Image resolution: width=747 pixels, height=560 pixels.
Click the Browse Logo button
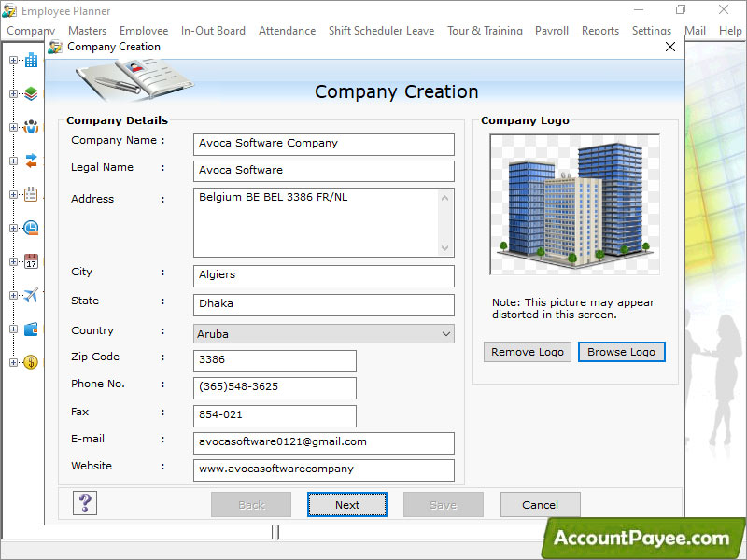pyautogui.click(x=621, y=352)
